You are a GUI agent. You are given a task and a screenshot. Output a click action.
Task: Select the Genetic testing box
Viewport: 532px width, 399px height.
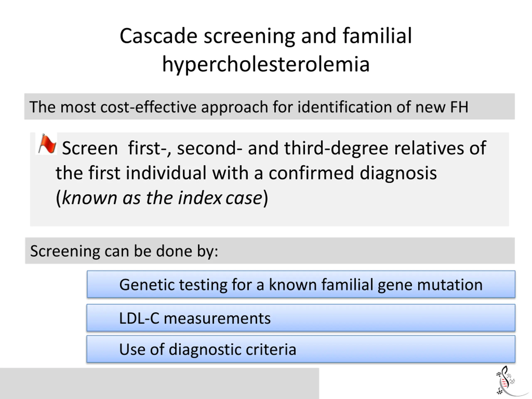point(301,284)
